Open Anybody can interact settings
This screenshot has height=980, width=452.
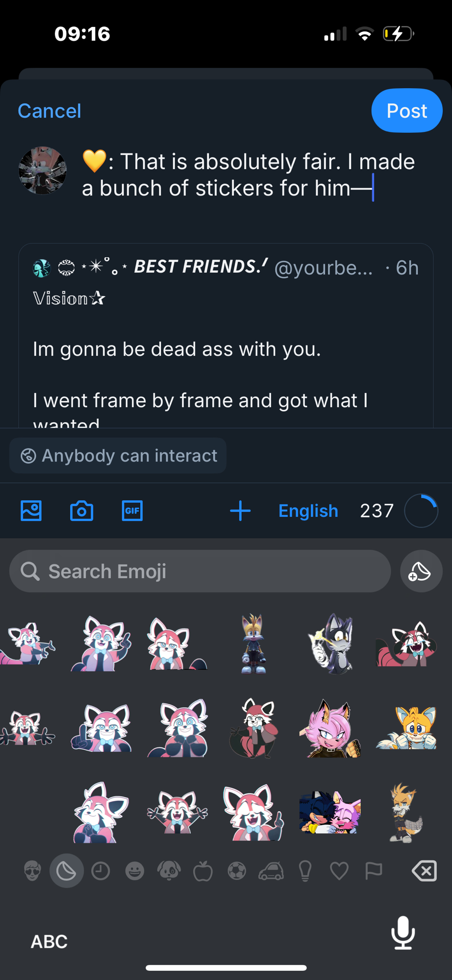click(x=118, y=456)
